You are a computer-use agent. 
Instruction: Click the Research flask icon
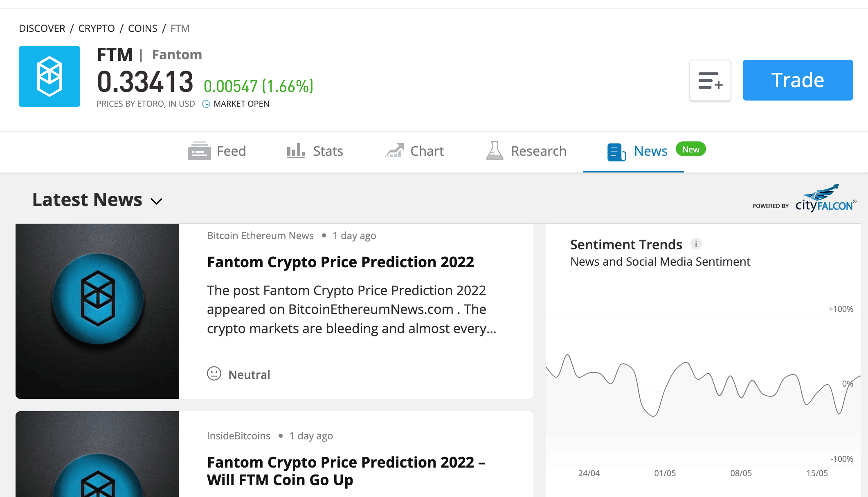(x=495, y=151)
